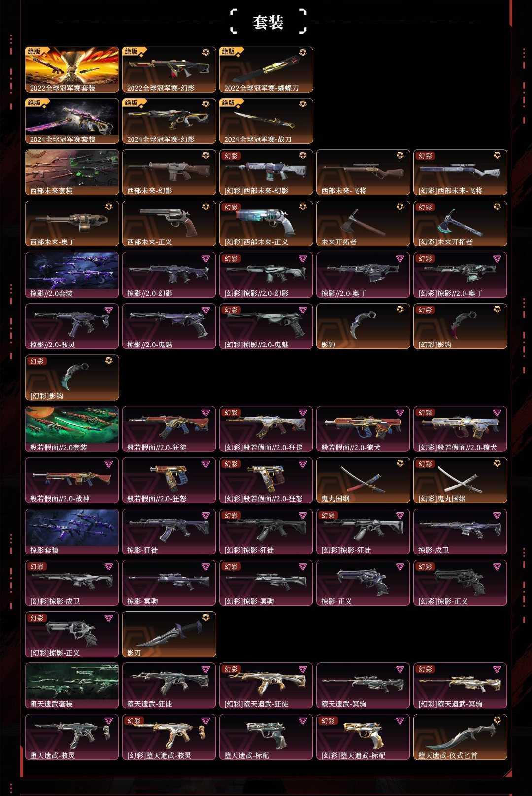
Task: Click tier triangle icon on 般若假面//2.0-战神
Action: tap(109, 464)
